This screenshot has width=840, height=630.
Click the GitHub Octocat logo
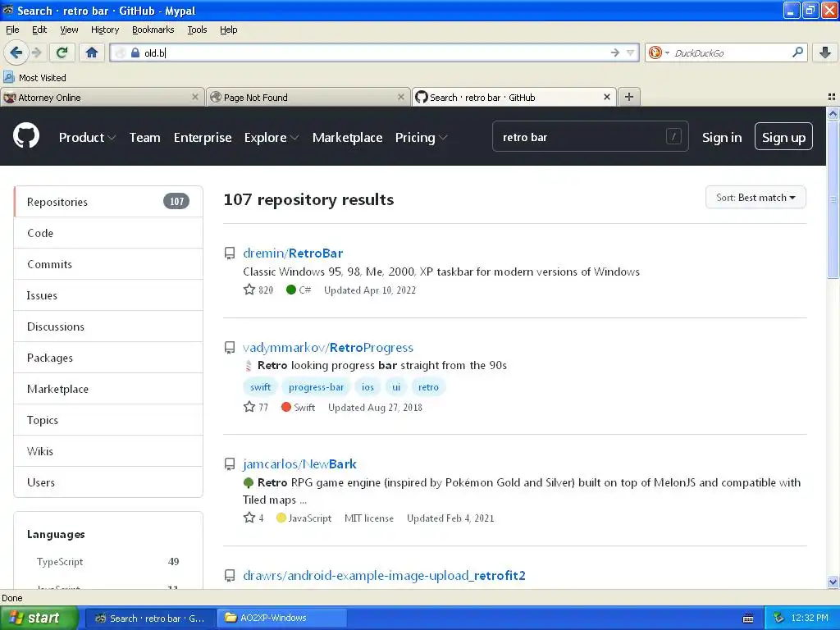[x=26, y=135]
